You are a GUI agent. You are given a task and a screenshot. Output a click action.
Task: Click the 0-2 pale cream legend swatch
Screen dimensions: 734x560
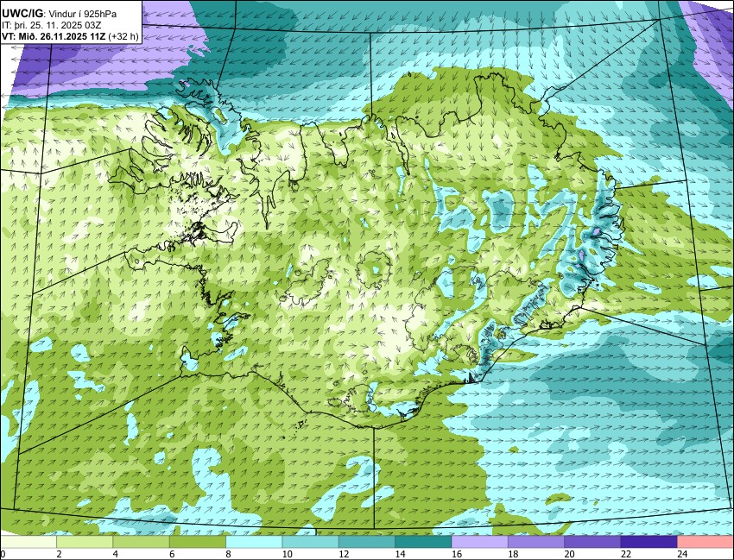click(28, 542)
